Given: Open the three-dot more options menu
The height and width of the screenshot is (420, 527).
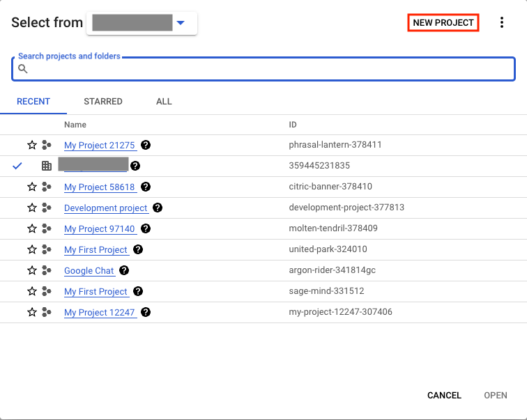Looking at the screenshot, I should point(502,23).
